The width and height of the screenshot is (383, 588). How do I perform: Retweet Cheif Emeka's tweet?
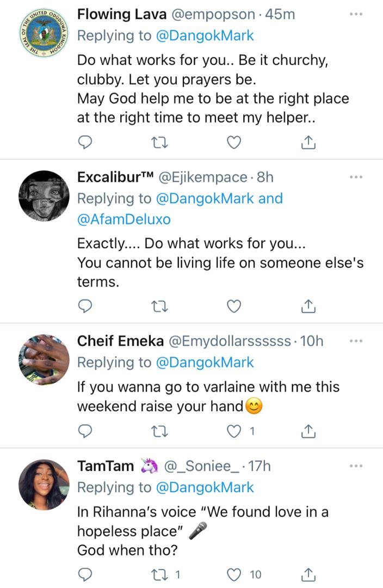[159, 431]
